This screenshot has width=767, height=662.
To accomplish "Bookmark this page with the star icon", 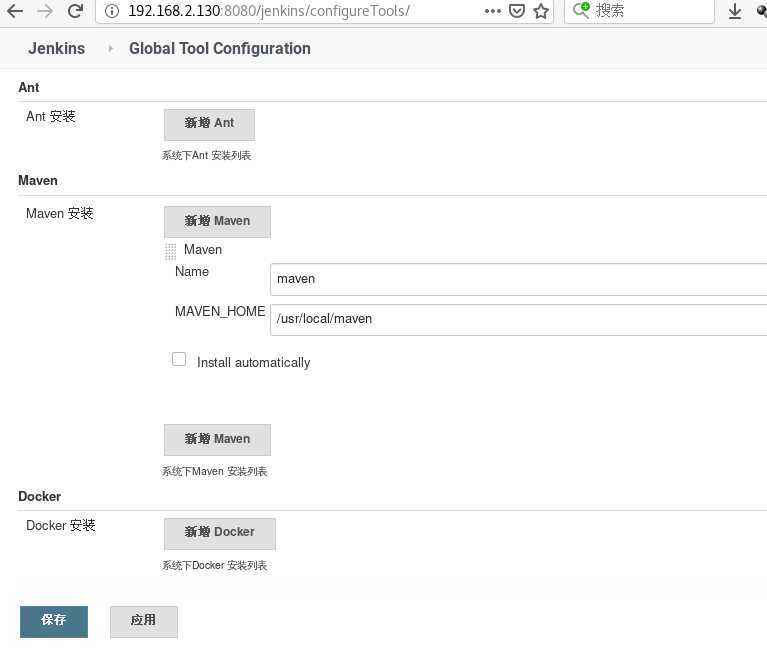I will click(x=541, y=11).
